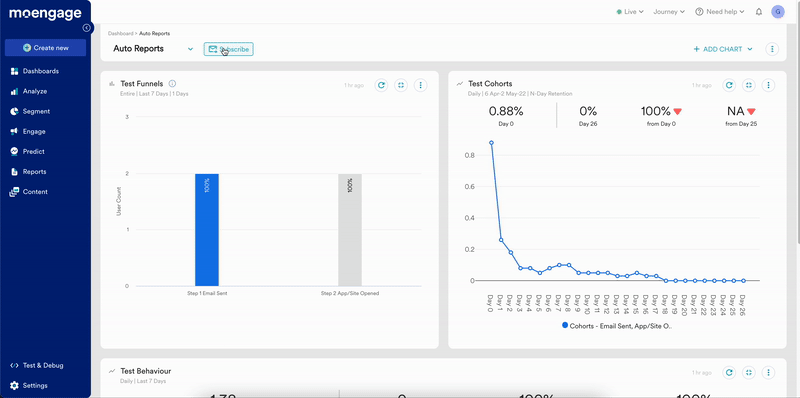Click the Test Funnels chart title

tap(142, 84)
